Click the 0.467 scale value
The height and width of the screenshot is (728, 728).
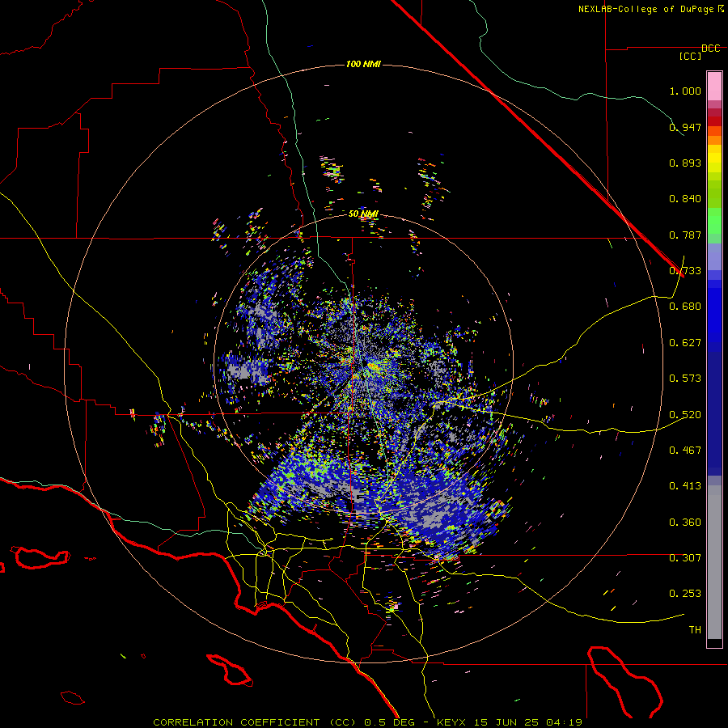coord(685,450)
